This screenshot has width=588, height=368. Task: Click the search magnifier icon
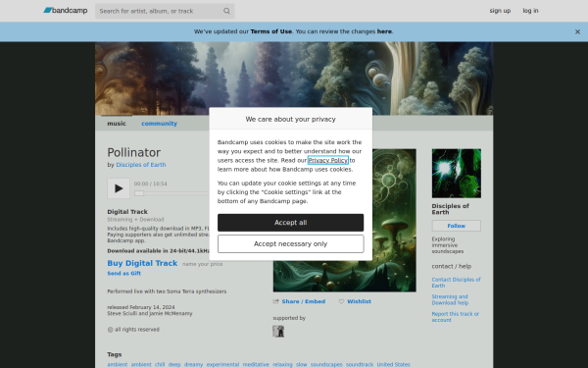pos(226,11)
